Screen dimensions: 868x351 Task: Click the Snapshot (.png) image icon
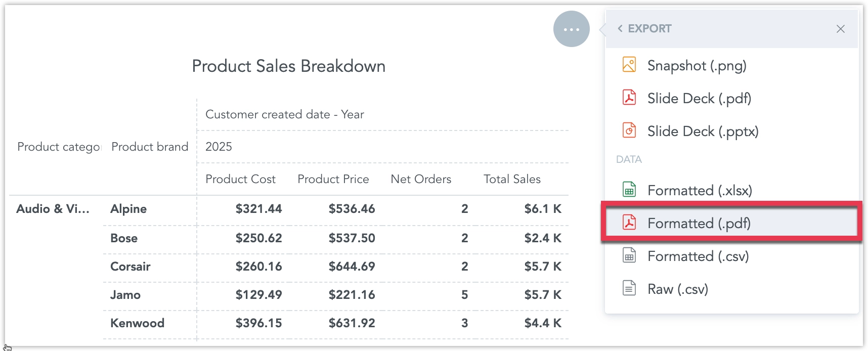[x=629, y=65]
